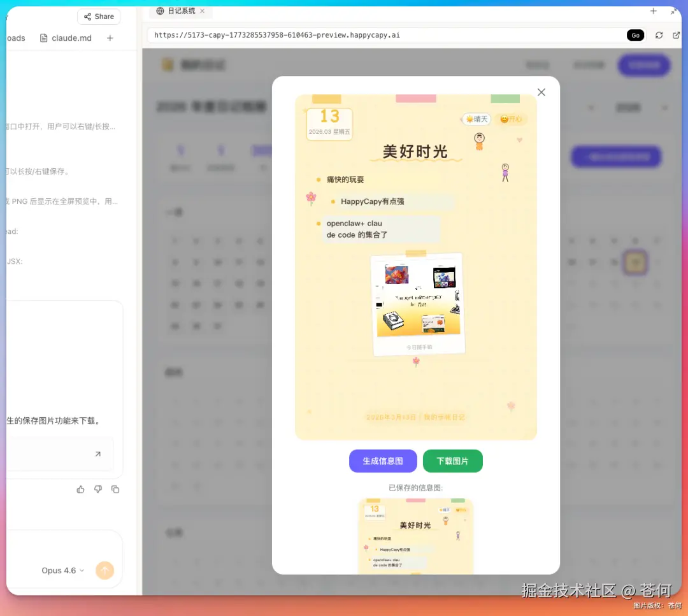688x616 pixels.
Task: Click the green 下载图片 download button
Action: point(452,461)
